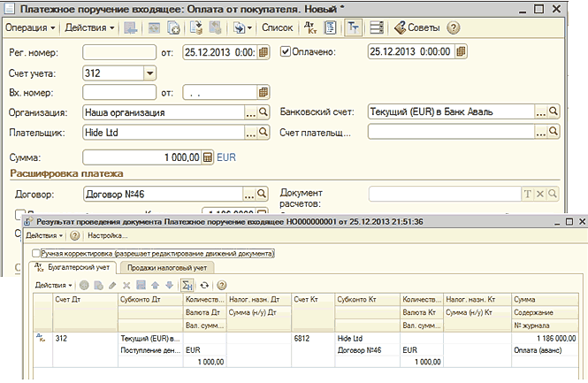
Task: Switch to Продажи налоговый учет tab
Action: pos(169,267)
